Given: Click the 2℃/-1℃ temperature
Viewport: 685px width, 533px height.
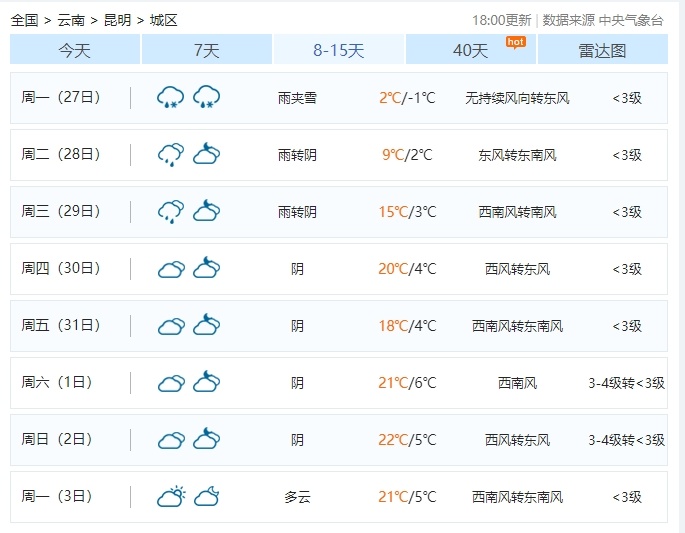Looking at the screenshot, I should point(407,98).
